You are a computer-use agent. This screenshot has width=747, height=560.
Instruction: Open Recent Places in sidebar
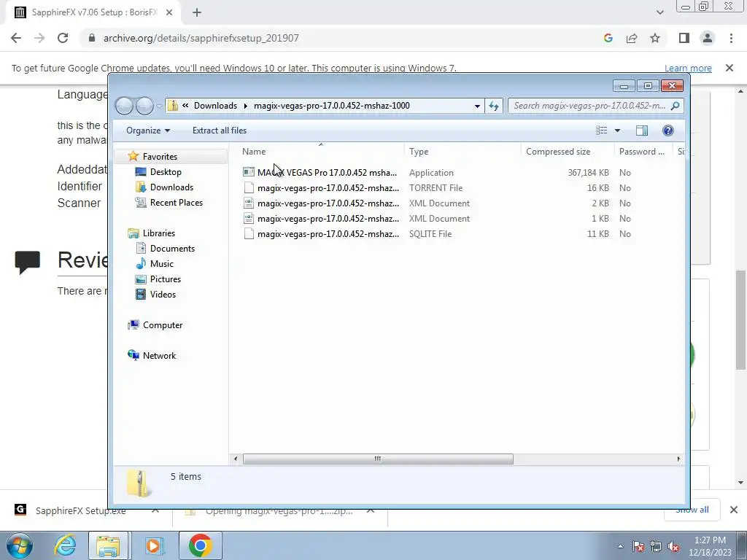pyautogui.click(x=177, y=203)
